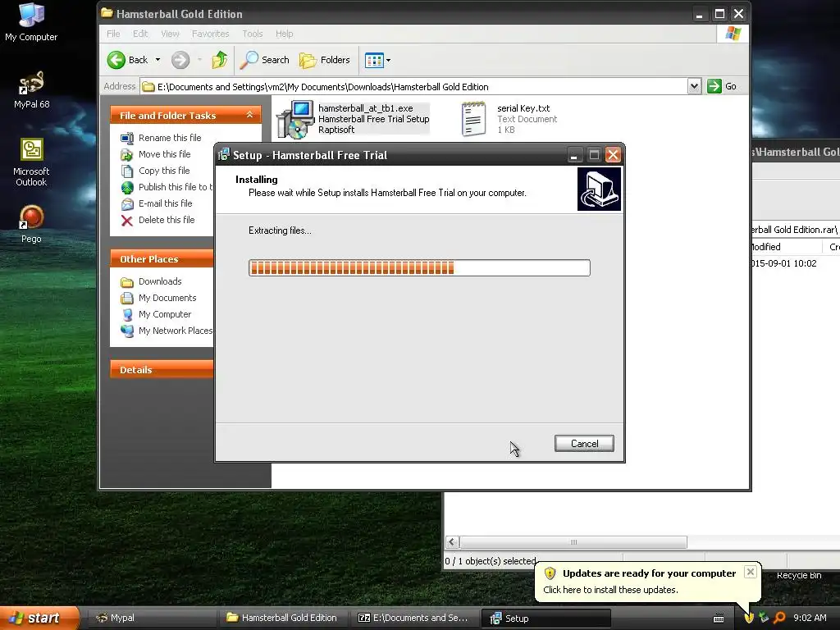The width and height of the screenshot is (840, 630).
Task: Collapse File and Folder Tasks panel
Action: click(x=249, y=115)
